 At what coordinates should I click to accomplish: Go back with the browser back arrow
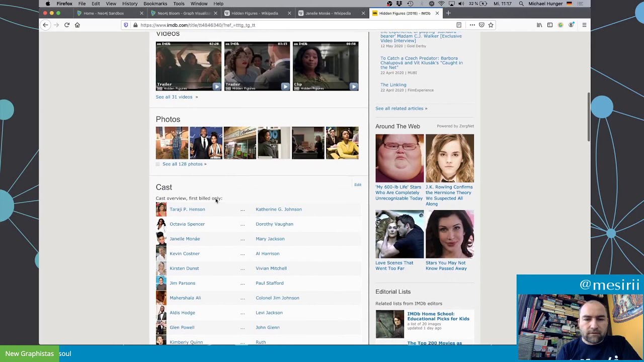[x=45, y=25]
